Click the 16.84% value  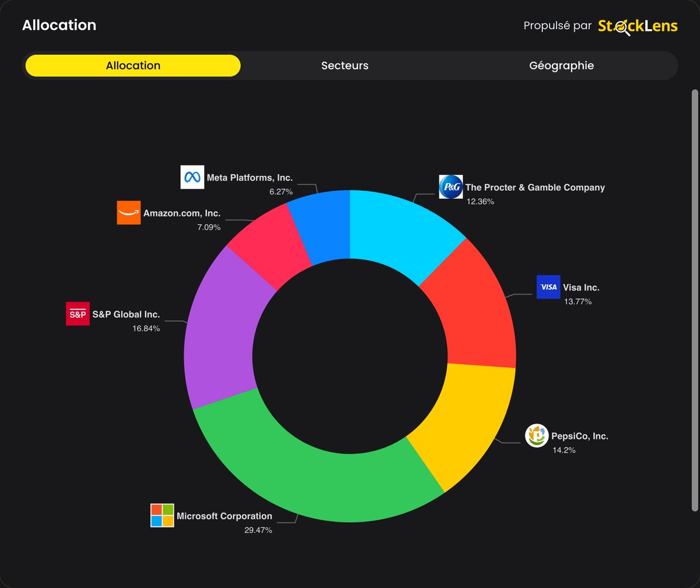146,328
